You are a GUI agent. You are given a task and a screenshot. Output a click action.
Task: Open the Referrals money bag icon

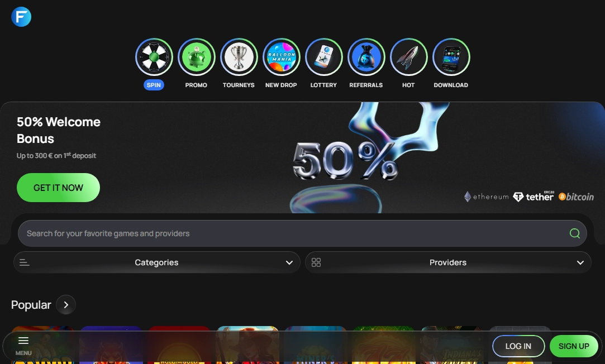(366, 57)
